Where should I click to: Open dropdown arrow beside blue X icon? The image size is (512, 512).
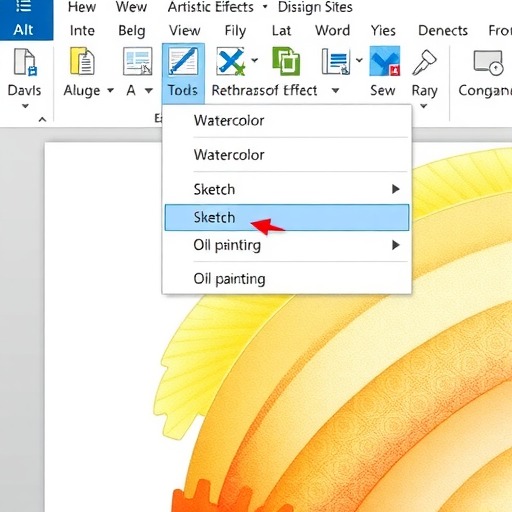pyautogui.click(x=255, y=60)
